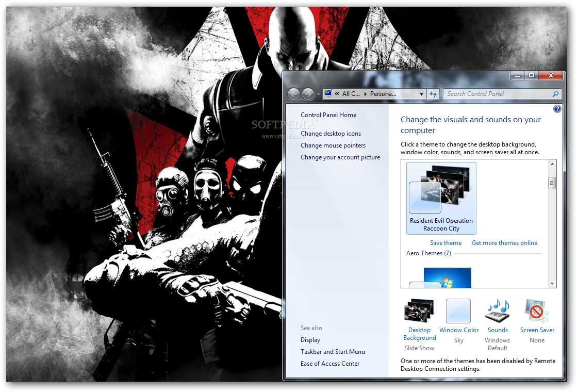Select 'Persona...' breadcrumb segment
The width and height of the screenshot is (577, 392).
[x=383, y=94]
